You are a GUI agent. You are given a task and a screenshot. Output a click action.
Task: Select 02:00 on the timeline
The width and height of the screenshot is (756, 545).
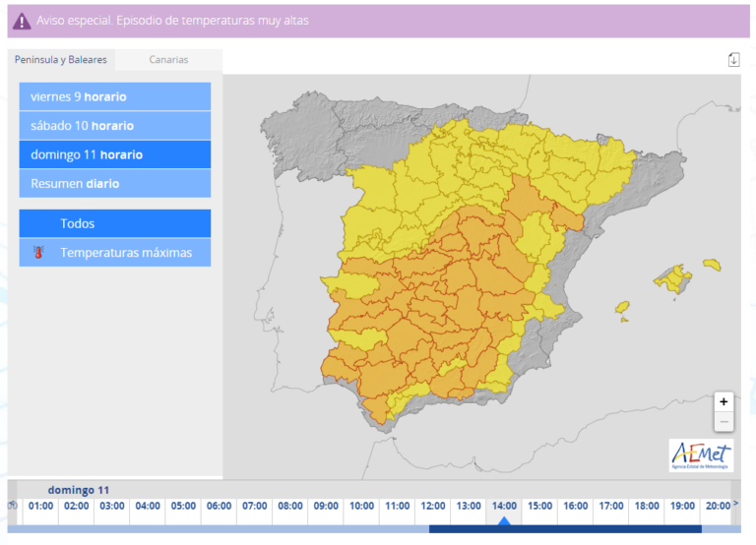pos(76,506)
